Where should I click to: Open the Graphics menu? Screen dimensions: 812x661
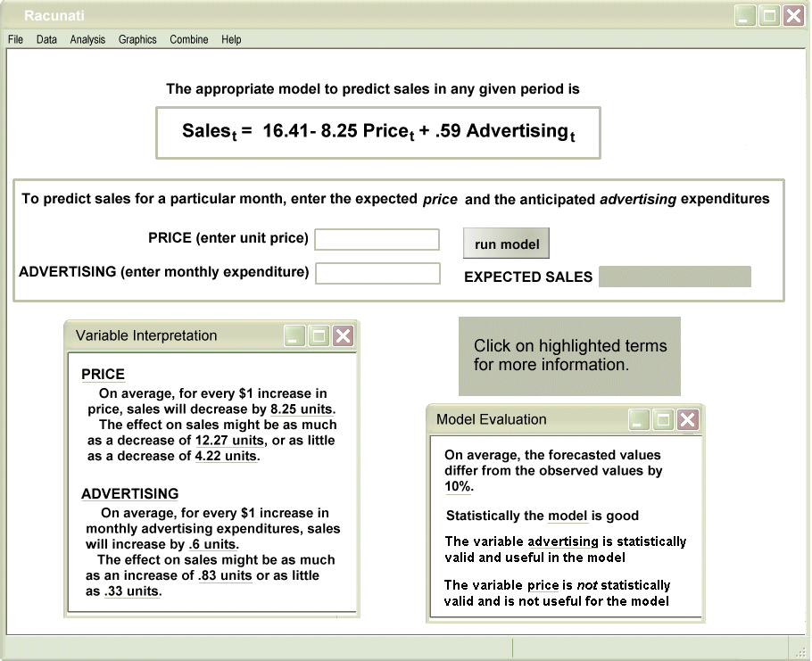click(137, 39)
